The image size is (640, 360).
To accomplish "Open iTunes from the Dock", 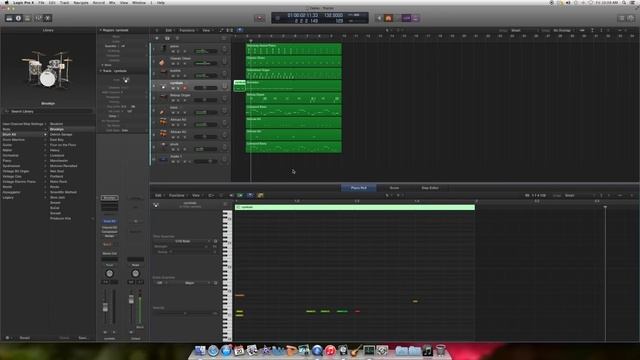I will [x=330, y=351].
